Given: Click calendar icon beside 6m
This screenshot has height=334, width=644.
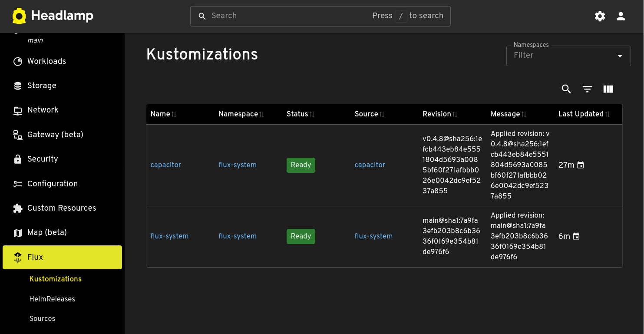Looking at the screenshot, I should tap(576, 236).
